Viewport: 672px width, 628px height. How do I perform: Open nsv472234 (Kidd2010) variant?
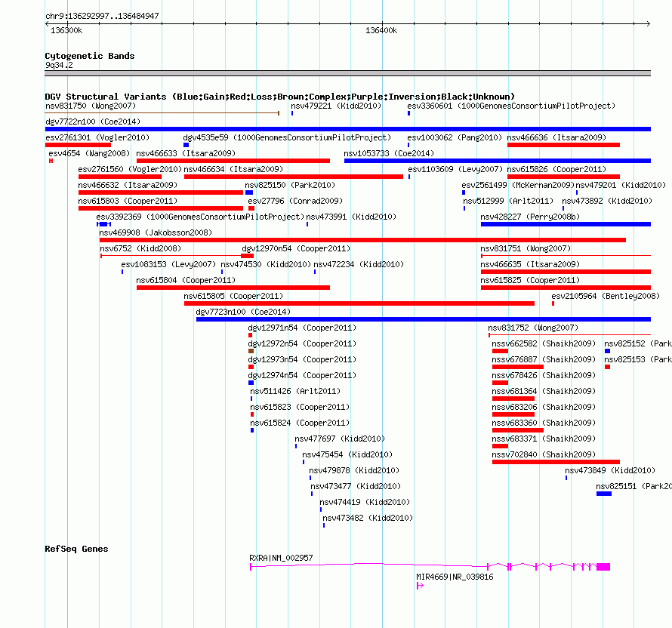(x=359, y=264)
